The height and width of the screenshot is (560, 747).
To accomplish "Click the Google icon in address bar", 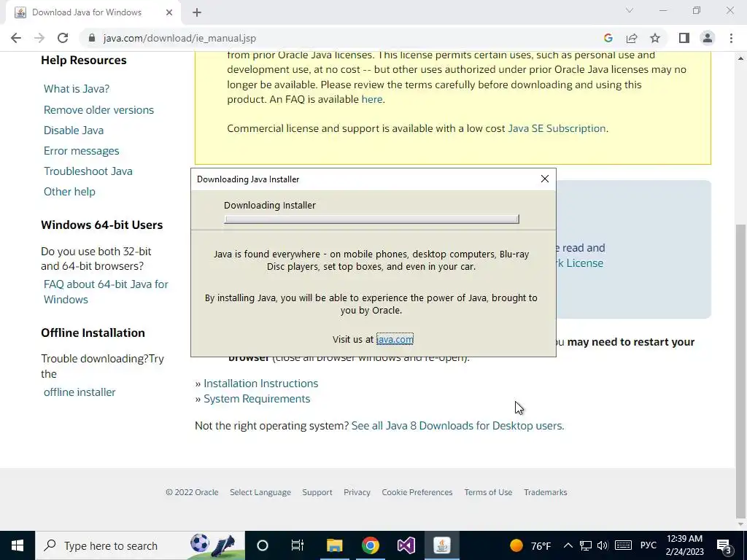I will 608,38.
